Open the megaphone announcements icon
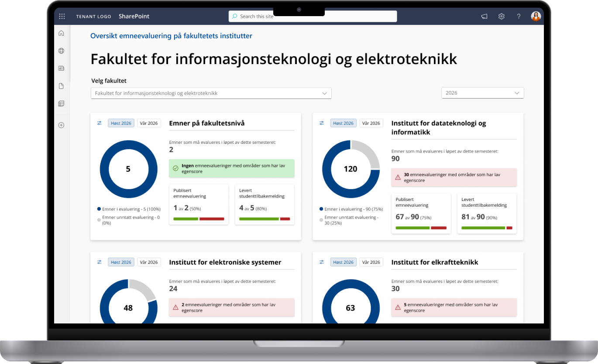Viewport: 598px width, 364px height. click(x=484, y=16)
